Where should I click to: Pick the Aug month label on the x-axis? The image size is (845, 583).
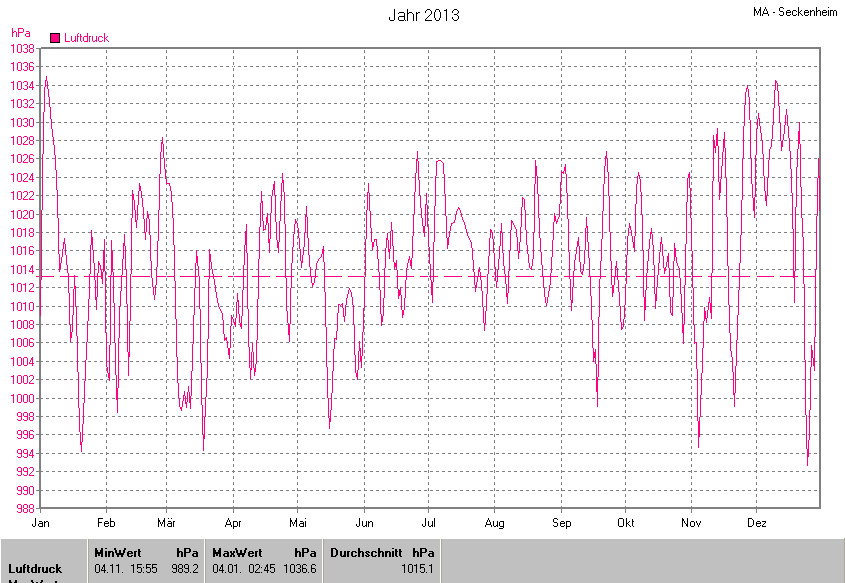pos(494,523)
